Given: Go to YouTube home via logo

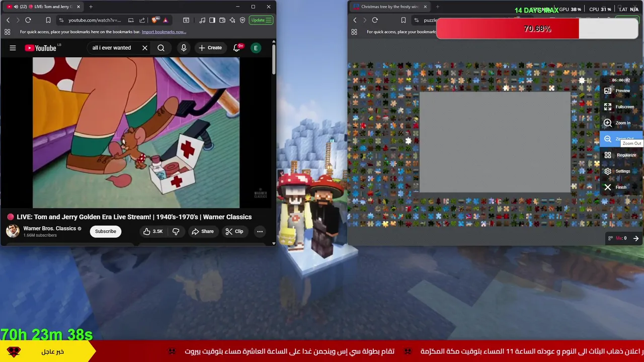Looking at the screenshot, I should pyautogui.click(x=40, y=48).
